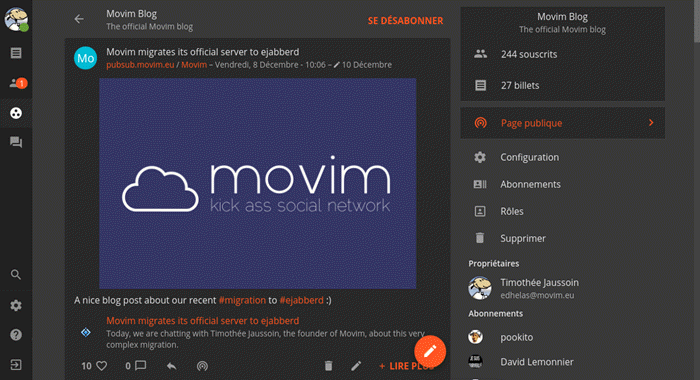700x380 pixels.
Task: Open the settings gear in left sidebar
Action: (x=16, y=305)
